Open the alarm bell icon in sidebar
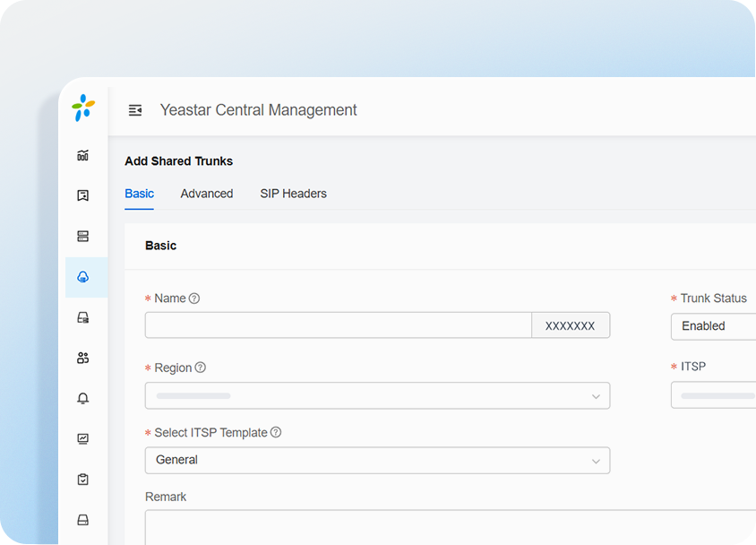The image size is (756, 545). tap(83, 398)
